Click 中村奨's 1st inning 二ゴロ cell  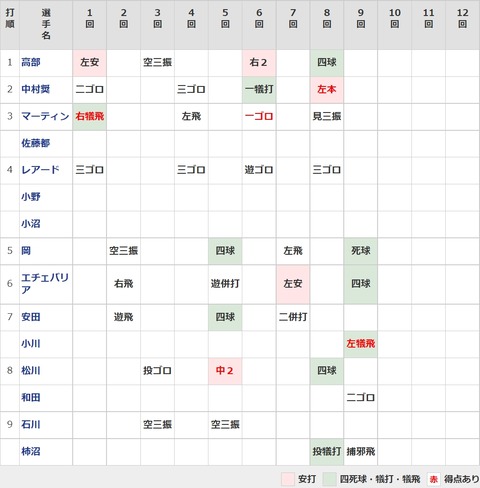pos(90,90)
